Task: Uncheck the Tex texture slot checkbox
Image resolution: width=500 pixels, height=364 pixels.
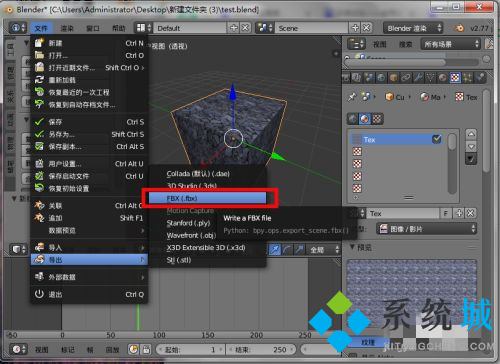Action: pos(437,139)
